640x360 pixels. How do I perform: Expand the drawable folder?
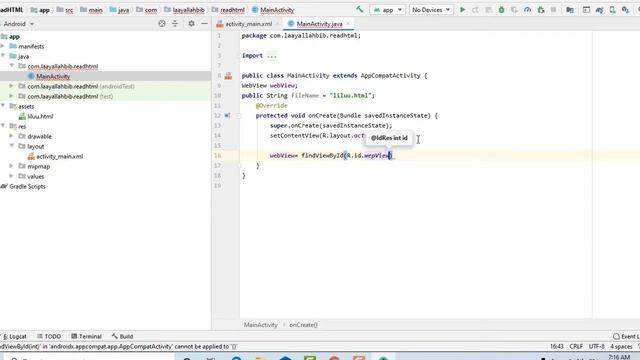tap(11, 136)
